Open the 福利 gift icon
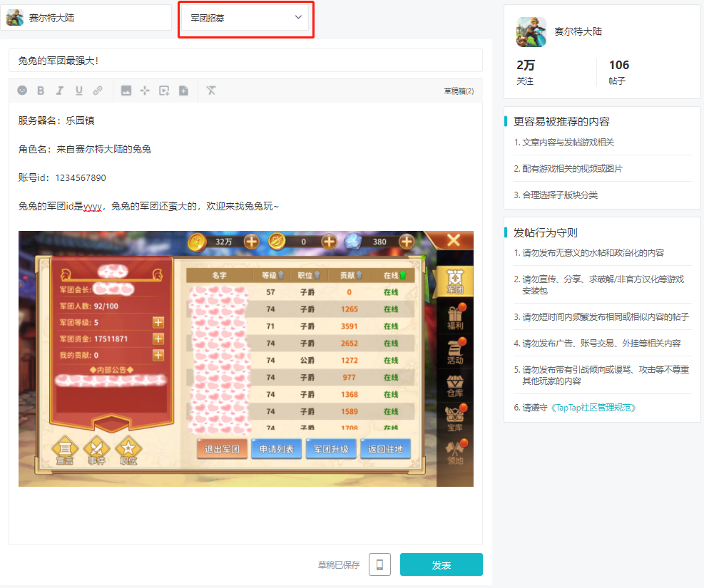The width and height of the screenshot is (704, 588). click(x=455, y=316)
